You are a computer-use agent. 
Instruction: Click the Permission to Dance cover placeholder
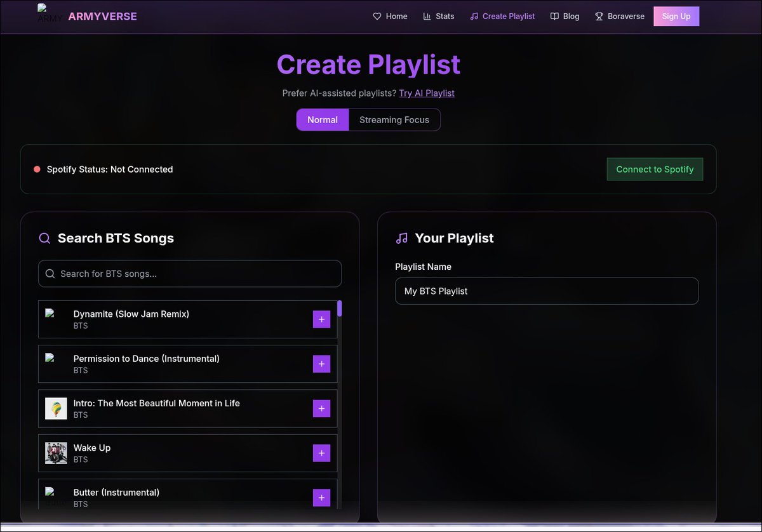pos(56,364)
